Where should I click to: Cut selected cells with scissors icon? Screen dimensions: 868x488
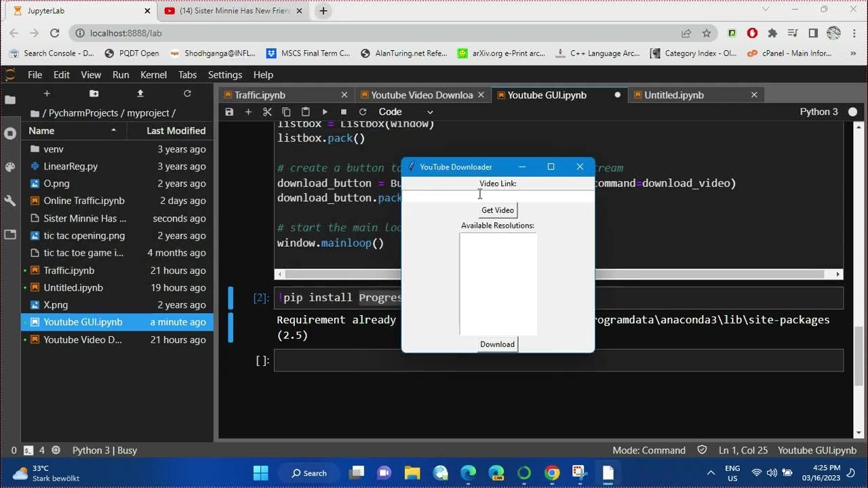[267, 112]
